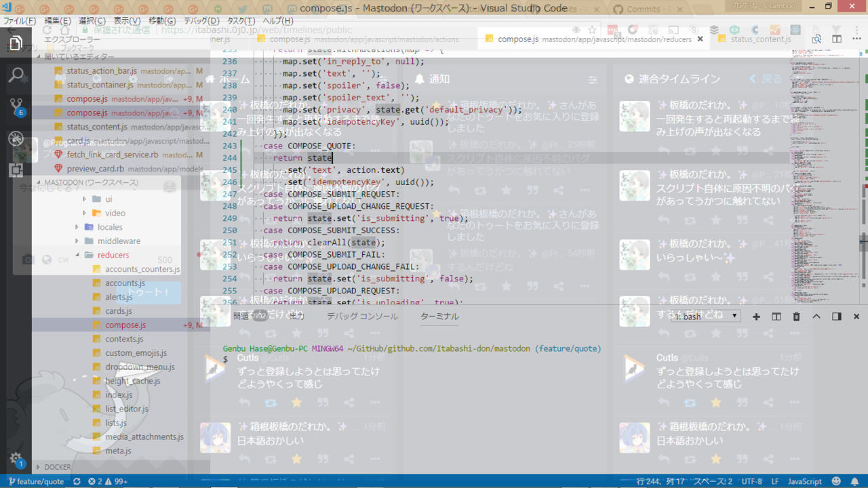Open the ファイル(F) menu

pos(20,21)
